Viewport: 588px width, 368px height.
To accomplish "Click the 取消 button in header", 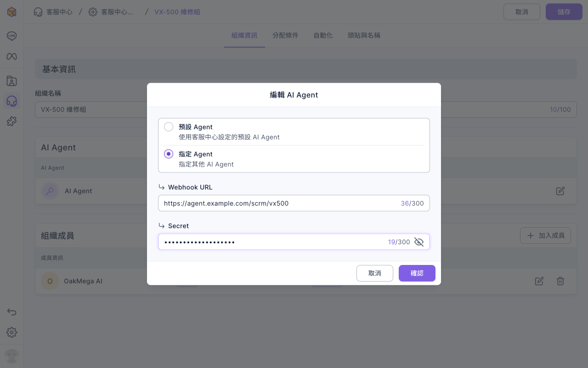I will (522, 12).
